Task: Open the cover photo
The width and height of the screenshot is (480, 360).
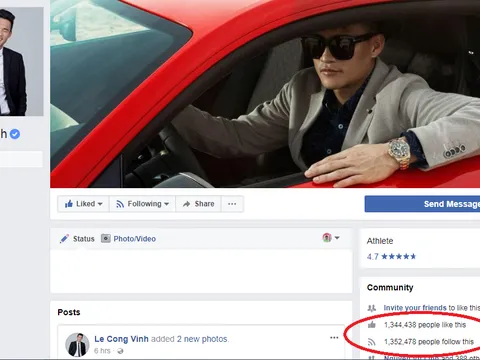Action: point(265,94)
